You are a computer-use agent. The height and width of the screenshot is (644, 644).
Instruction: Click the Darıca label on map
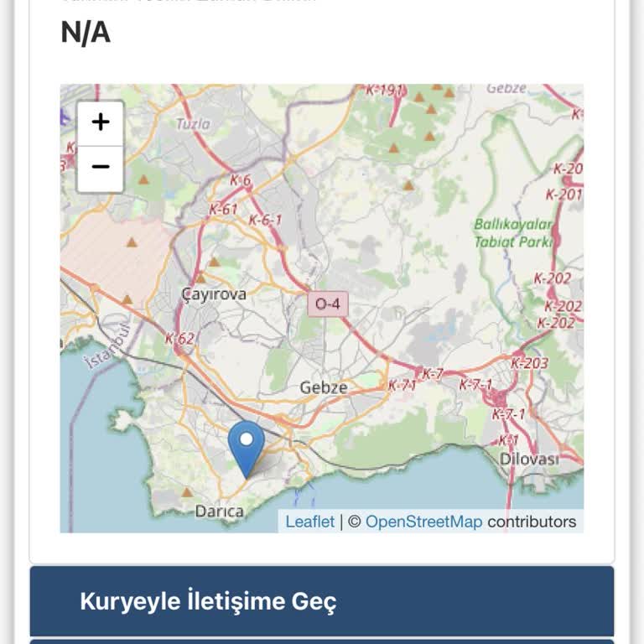pyautogui.click(x=220, y=512)
